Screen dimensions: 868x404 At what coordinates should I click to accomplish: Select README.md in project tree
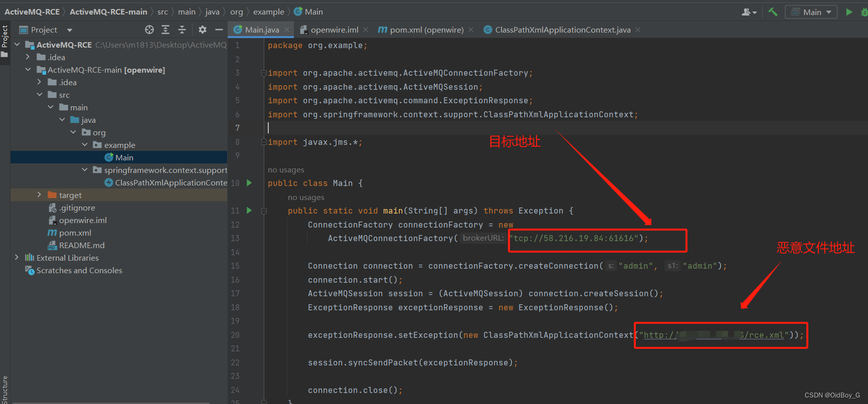point(76,245)
